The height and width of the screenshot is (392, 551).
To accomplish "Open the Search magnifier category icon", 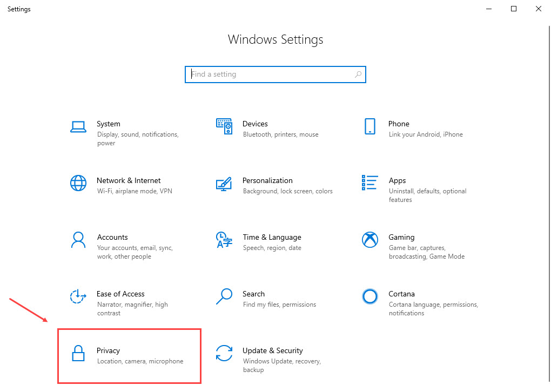I will tap(224, 296).
